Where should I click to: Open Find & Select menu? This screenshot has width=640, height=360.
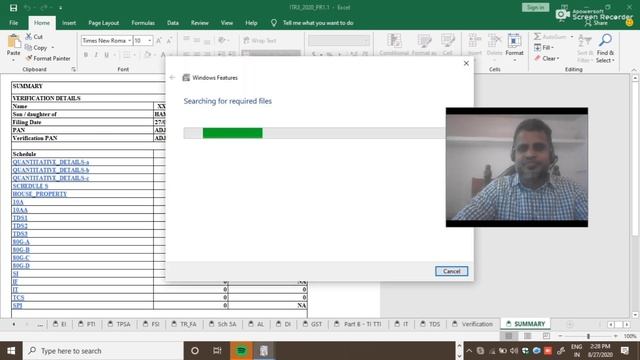(x=605, y=48)
